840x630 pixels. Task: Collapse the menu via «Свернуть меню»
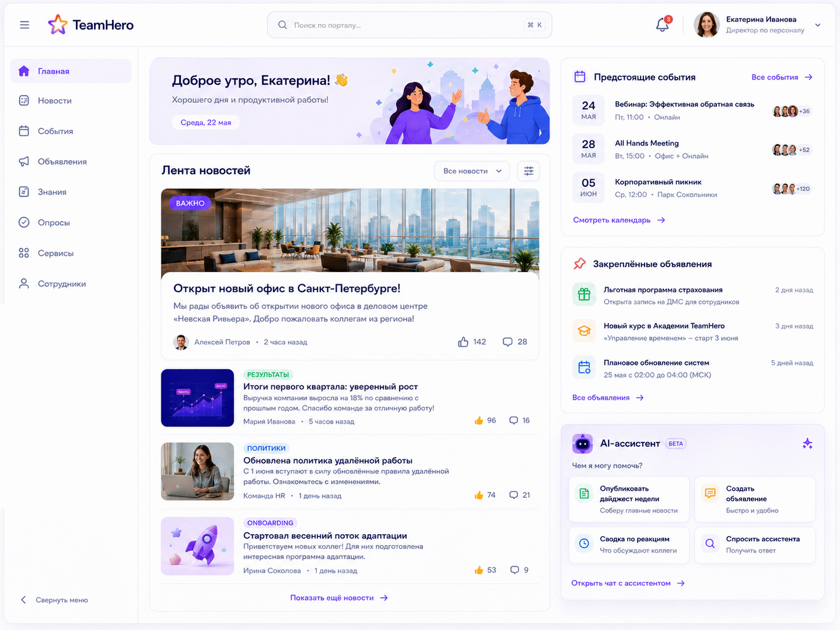pyautogui.click(x=55, y=600)
